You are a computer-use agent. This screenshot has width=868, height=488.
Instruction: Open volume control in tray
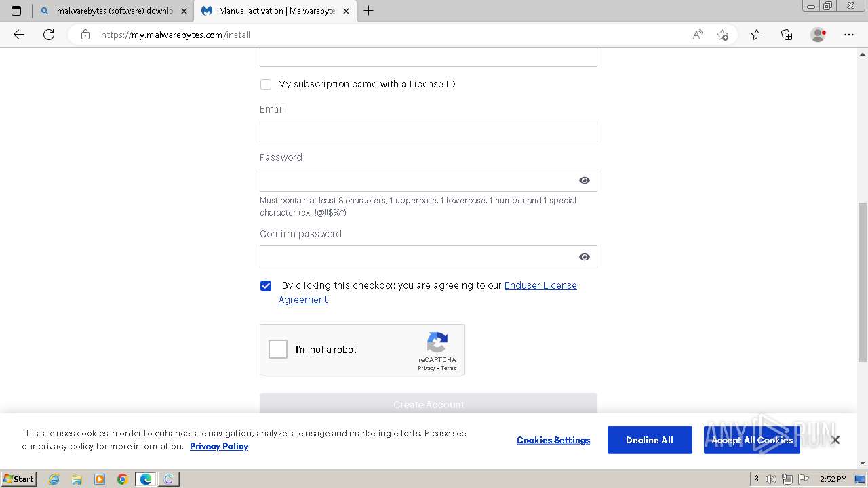tap(772, 479)
